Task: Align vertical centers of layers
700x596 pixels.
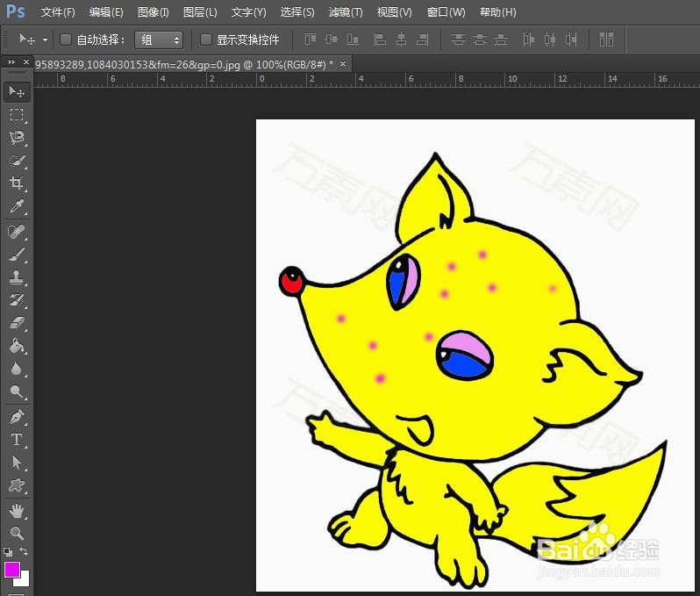Action: (332, 39)
